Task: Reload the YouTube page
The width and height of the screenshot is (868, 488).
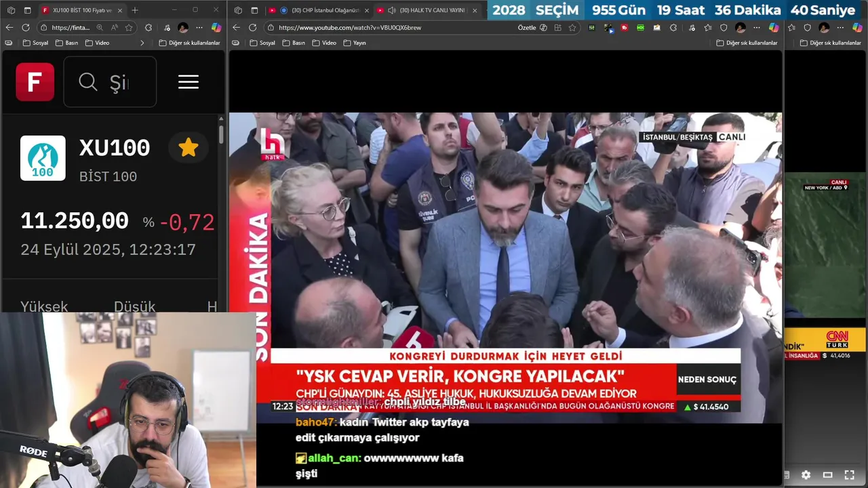Action: tap(252, 27)
